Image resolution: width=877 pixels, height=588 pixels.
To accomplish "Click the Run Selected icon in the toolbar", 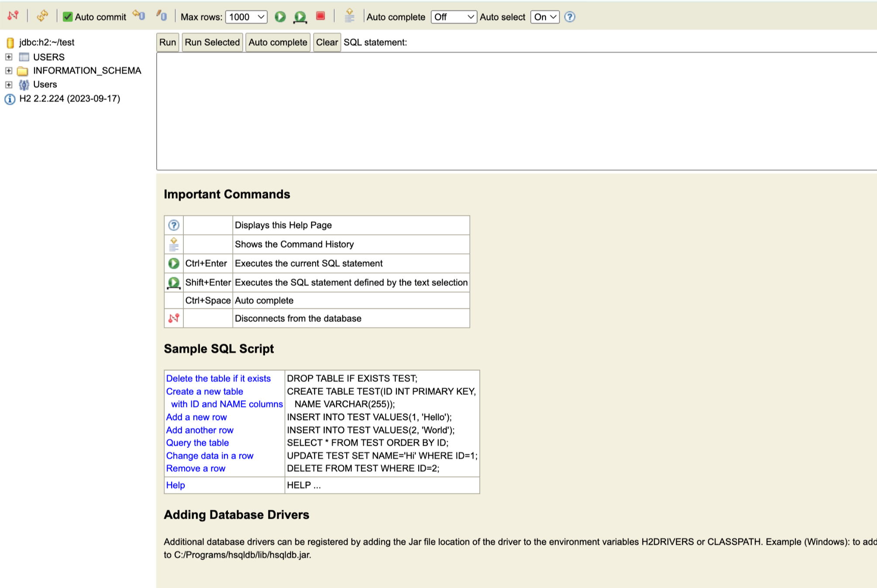I will (x=300, y=17).
